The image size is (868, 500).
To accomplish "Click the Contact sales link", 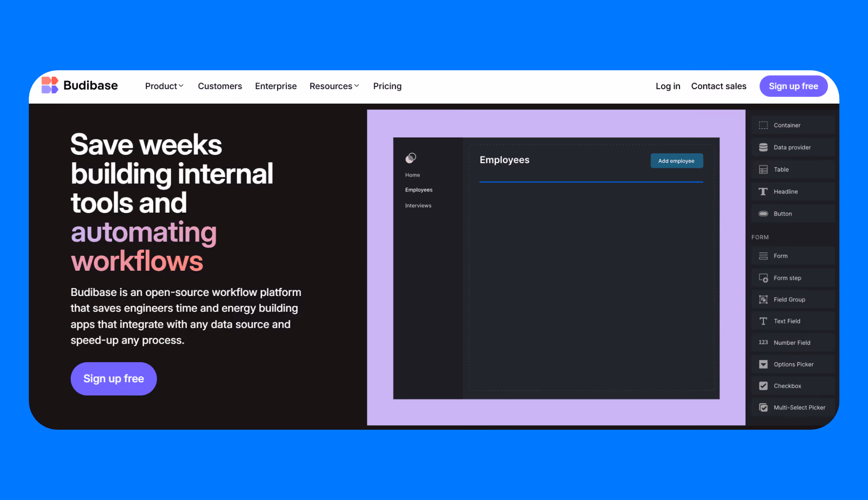I will pyautogui.click(x=719, y=86).
